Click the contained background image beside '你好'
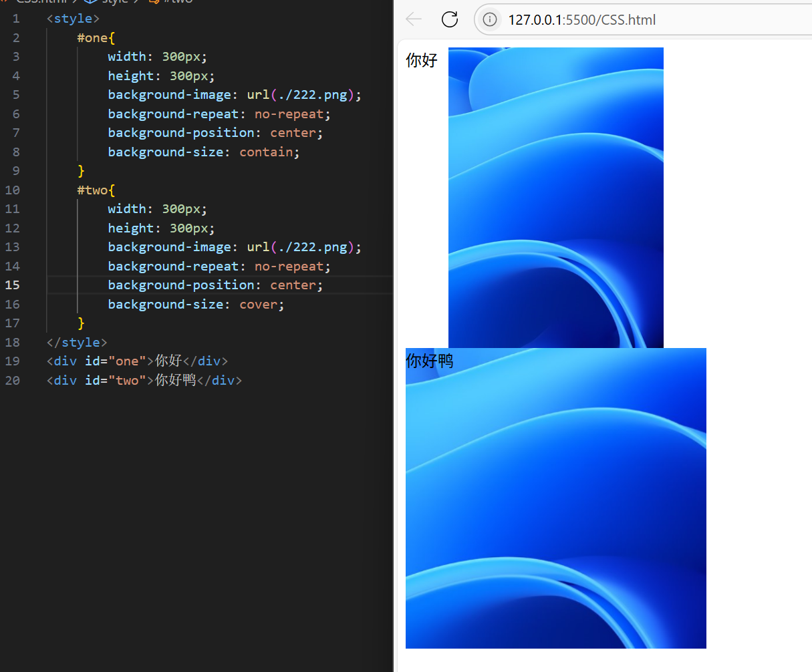The width and height of the screenshot is (812, 672). pyautogui.click(x=556, y=198)
